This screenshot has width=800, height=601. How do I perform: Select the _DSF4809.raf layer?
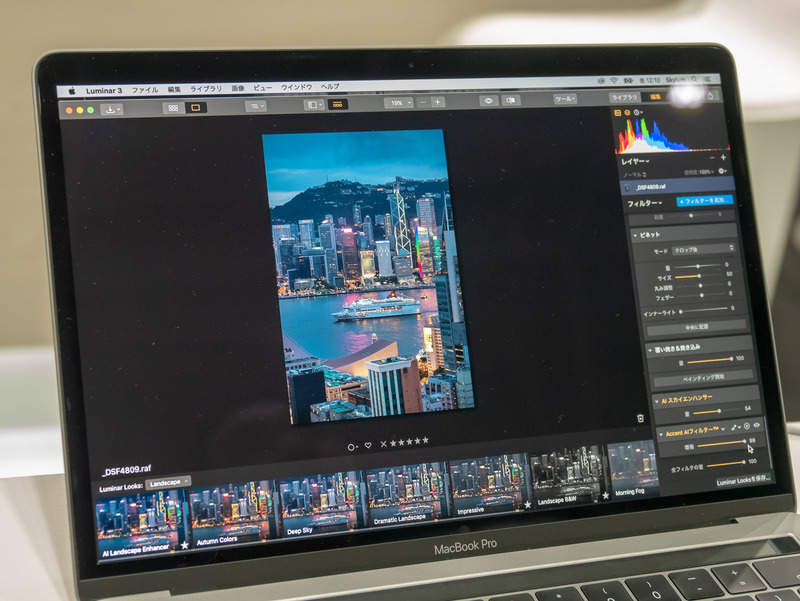click(x=678, y=186)
